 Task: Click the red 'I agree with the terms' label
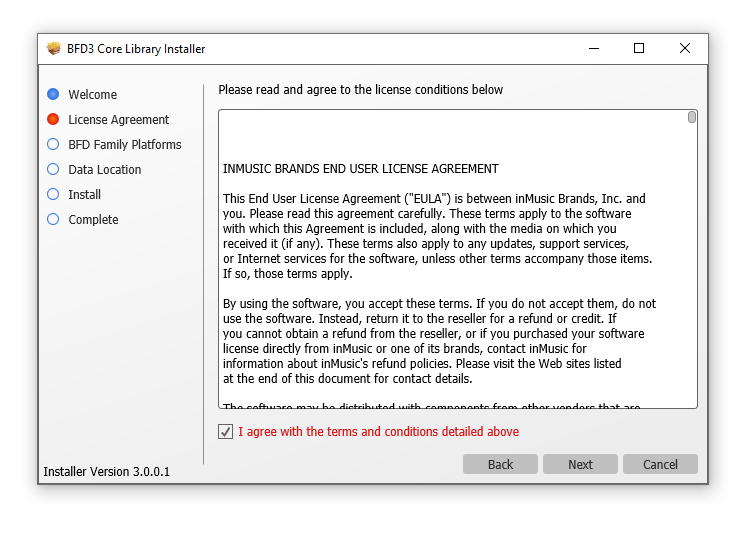click(x=378, y=432)
